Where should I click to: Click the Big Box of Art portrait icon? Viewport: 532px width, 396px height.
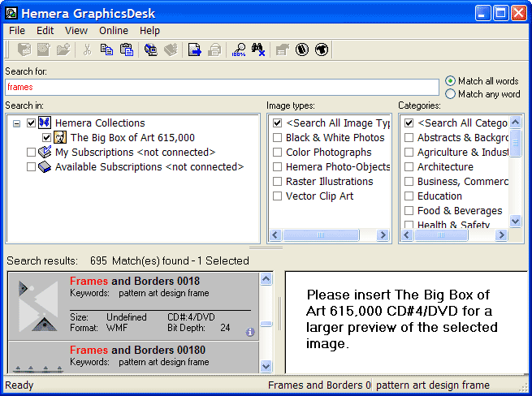[60, 137]
